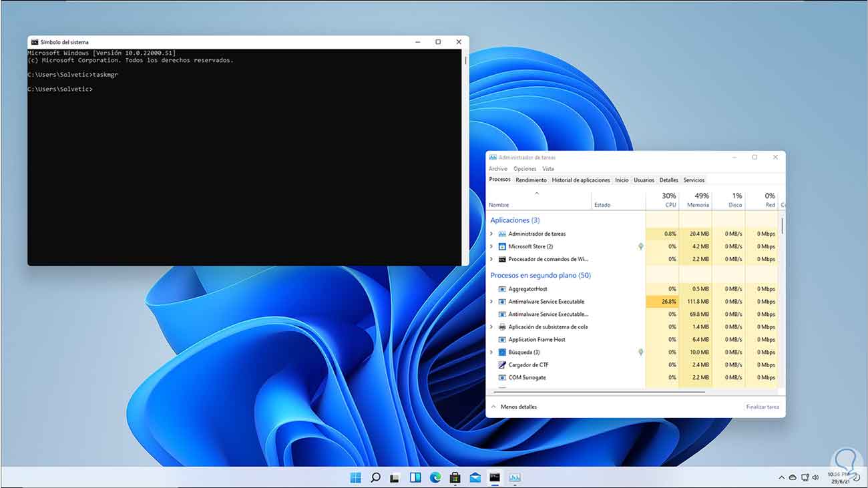The image size is (868, 488).
Task: Click the Task Manager icon in the taskbar
Action: (515, 477)
